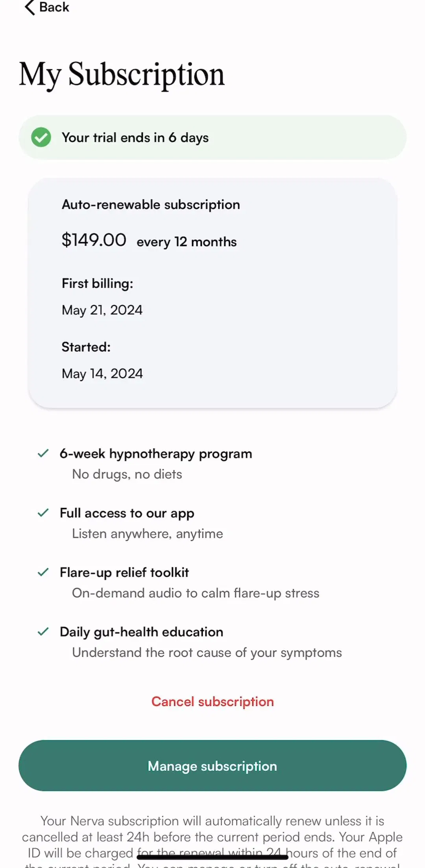
Task: Go back using the Back label
Action: click(54, 7)
